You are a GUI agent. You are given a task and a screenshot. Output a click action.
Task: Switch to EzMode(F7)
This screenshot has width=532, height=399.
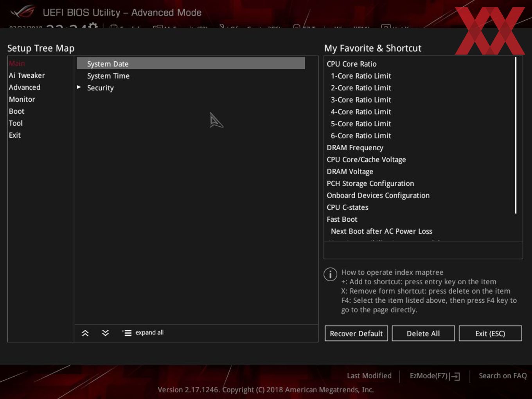[429, 376]
